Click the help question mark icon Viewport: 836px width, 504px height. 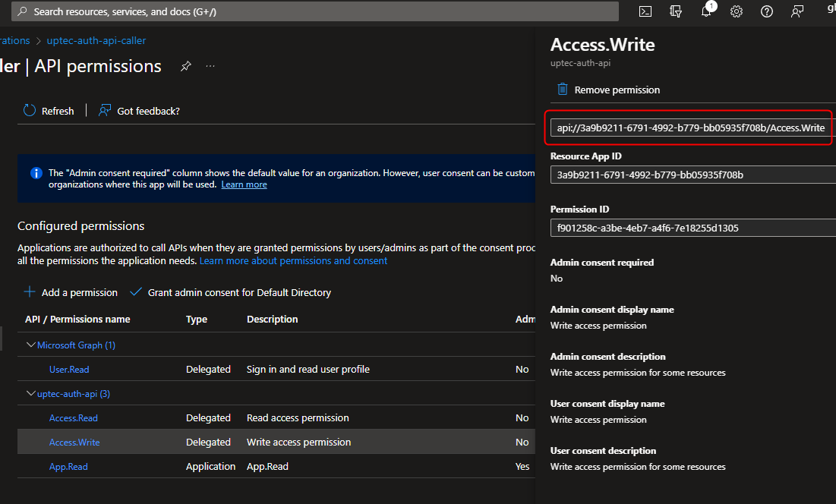pos(766,11)
